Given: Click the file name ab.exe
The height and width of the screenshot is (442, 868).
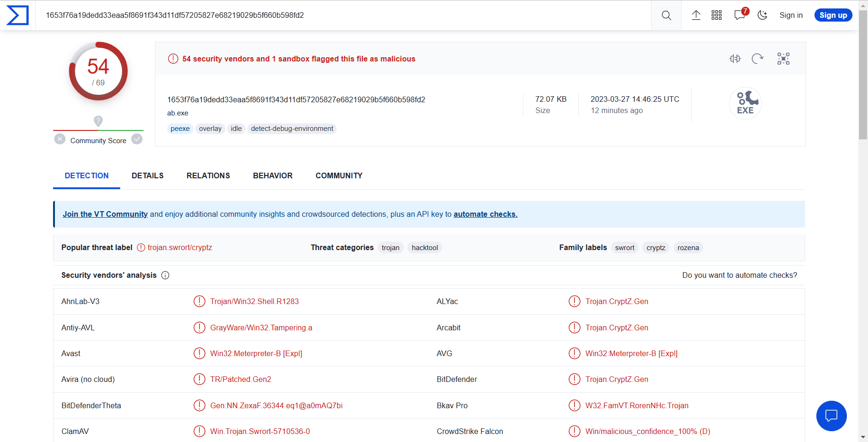Looking at the screenshot, I should point(177,113).
